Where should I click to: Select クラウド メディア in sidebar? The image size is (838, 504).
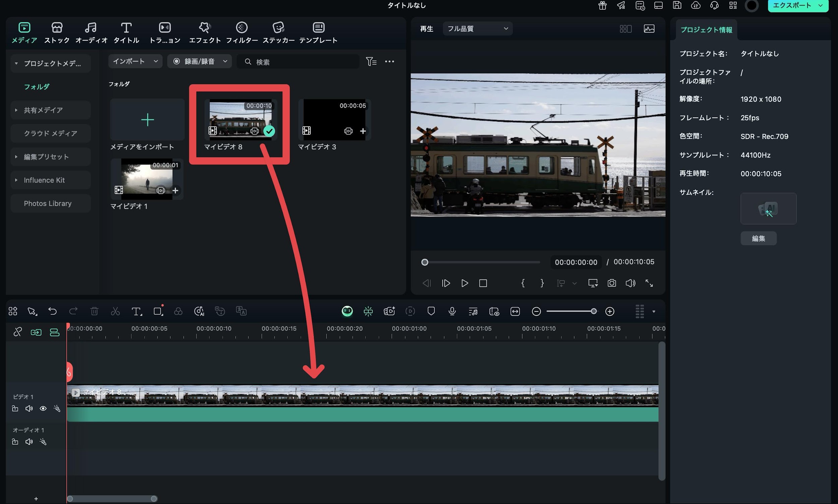[51, 133]
